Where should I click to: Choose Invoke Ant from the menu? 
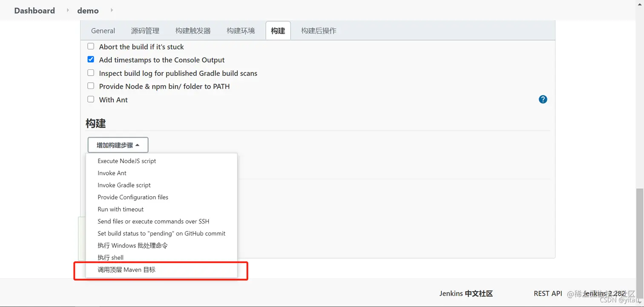[x=161, y=173]
